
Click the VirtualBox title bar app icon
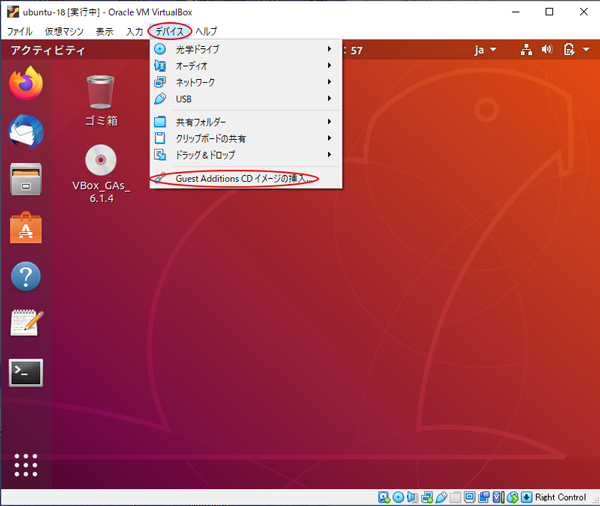[13, 12]
